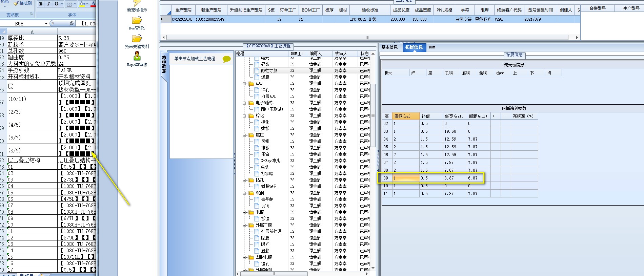Switch to the 拓展信息 tab
The image size is (644, 276).
tap(414, 47)
